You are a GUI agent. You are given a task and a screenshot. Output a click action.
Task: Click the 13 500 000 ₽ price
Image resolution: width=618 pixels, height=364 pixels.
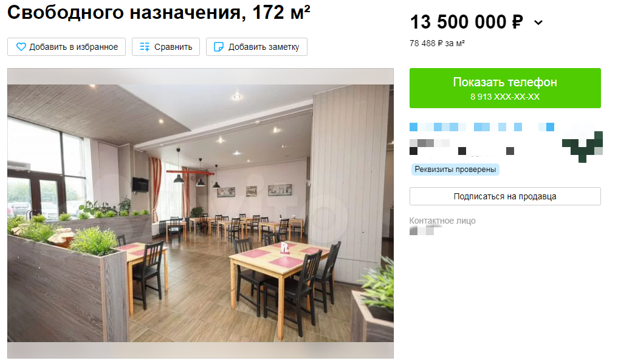coord(466,22)
